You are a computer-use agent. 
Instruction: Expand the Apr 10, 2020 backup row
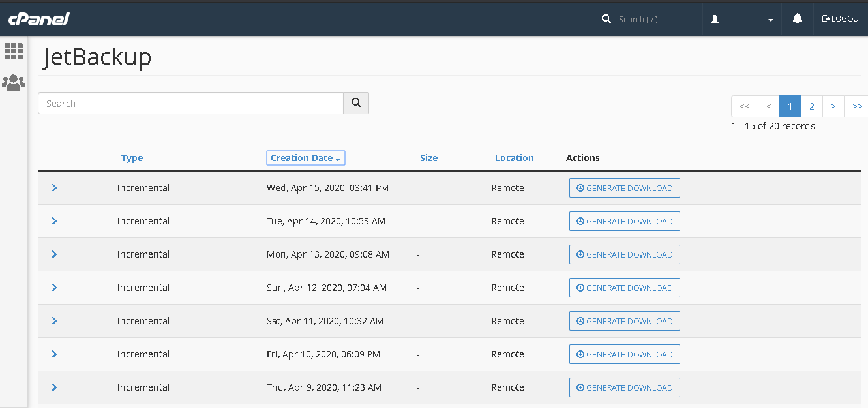tap(54, 354)
